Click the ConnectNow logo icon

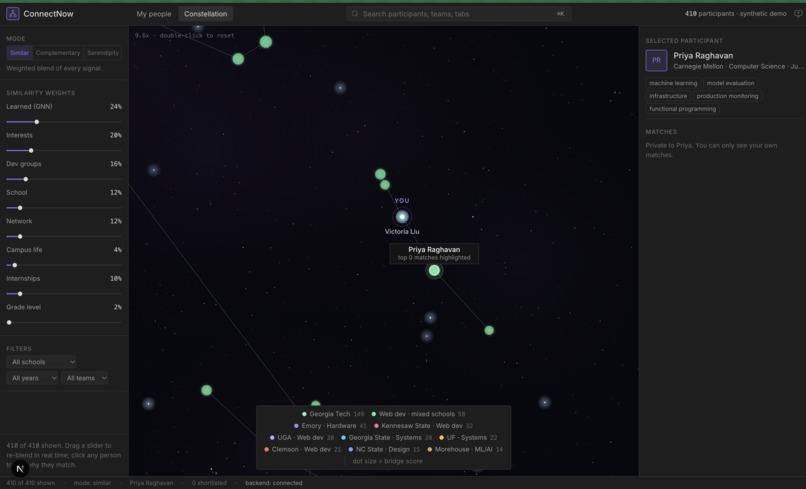[13, 14]
